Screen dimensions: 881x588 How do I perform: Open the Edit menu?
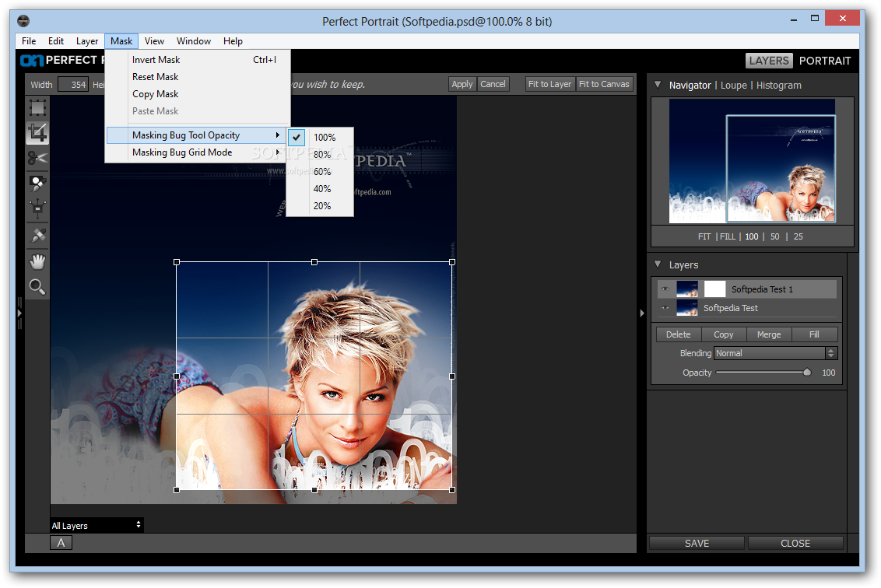click(55, 41)
